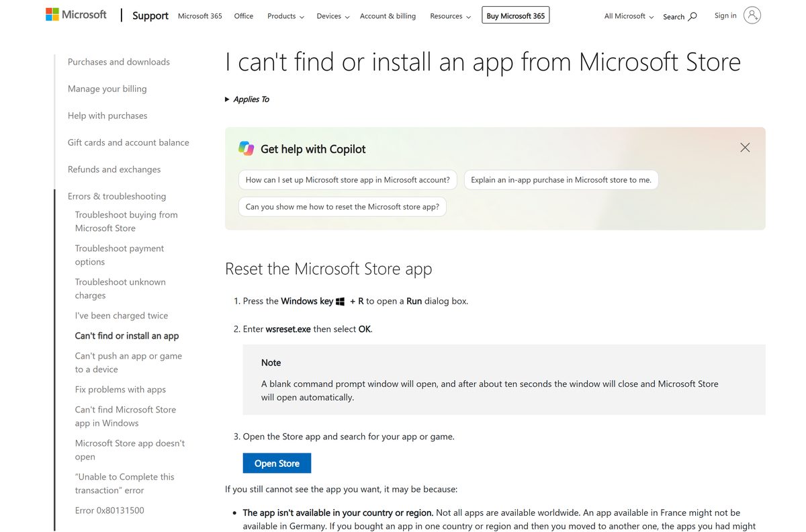Select Errors & troubleshooting sidebar section
Viewport: 806px width, 532px height.
[117, 196]
